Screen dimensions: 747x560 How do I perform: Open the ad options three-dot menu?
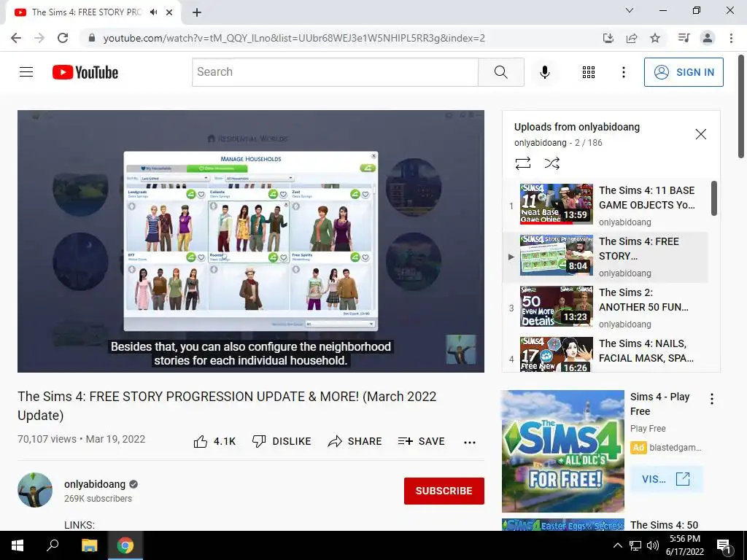coord(712,399)
